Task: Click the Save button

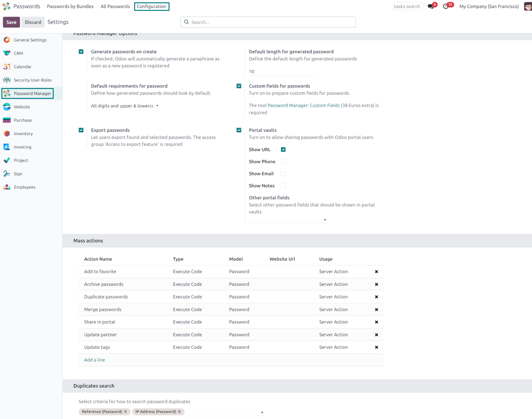Action: tap(11, 22)
